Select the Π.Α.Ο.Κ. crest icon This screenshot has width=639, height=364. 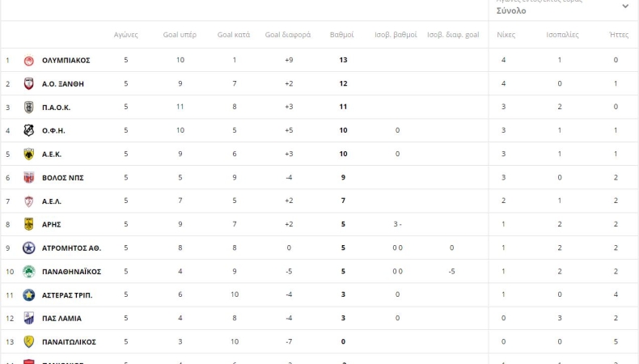point(28,107)
